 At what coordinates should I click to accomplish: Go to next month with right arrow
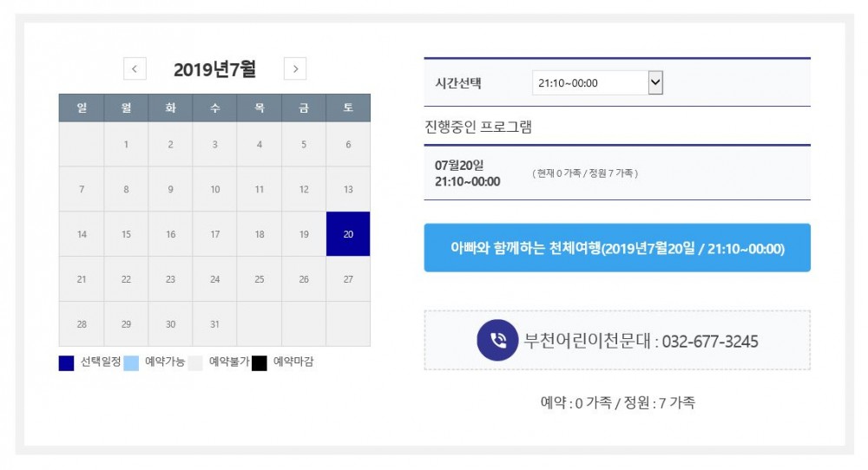click(x=295, y=69)
